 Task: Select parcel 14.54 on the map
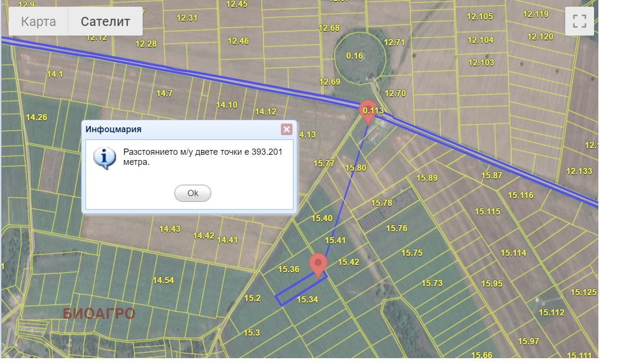coord(163,280)
